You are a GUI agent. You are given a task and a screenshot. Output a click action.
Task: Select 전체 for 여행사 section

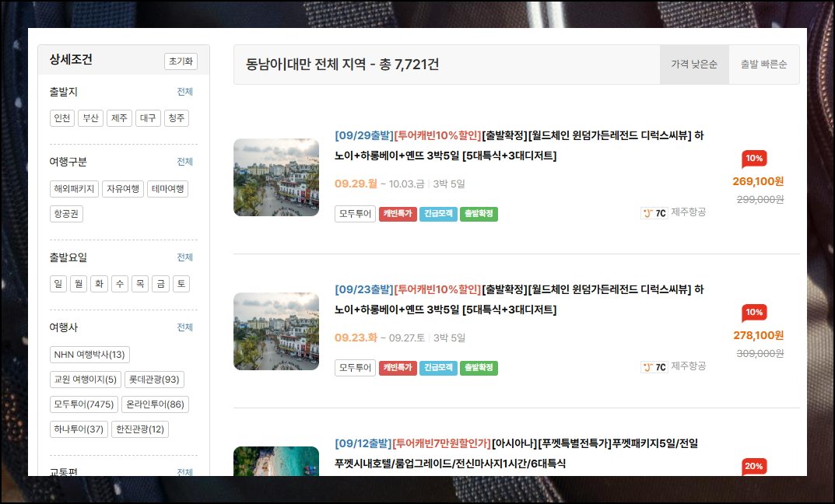184,327
